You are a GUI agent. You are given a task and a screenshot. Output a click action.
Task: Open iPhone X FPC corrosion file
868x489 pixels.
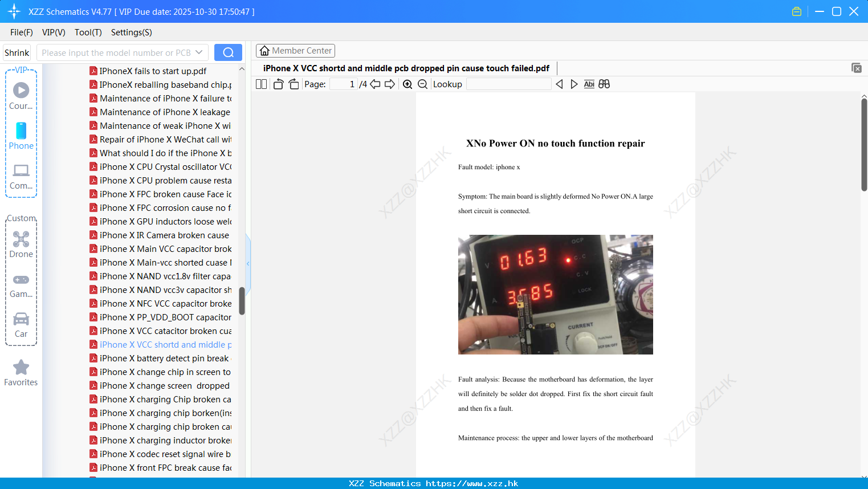(x=161, y=208)
